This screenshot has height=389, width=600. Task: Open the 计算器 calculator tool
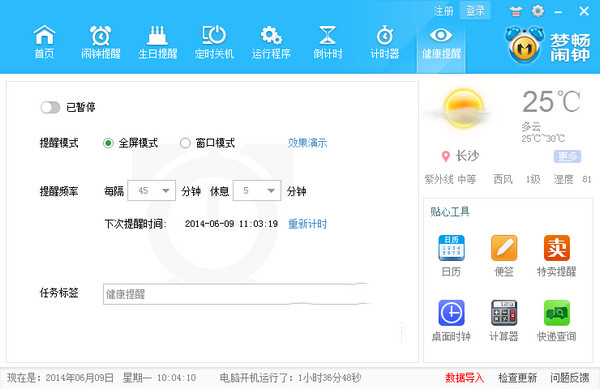pyautogui.click(x=504, y=321)
